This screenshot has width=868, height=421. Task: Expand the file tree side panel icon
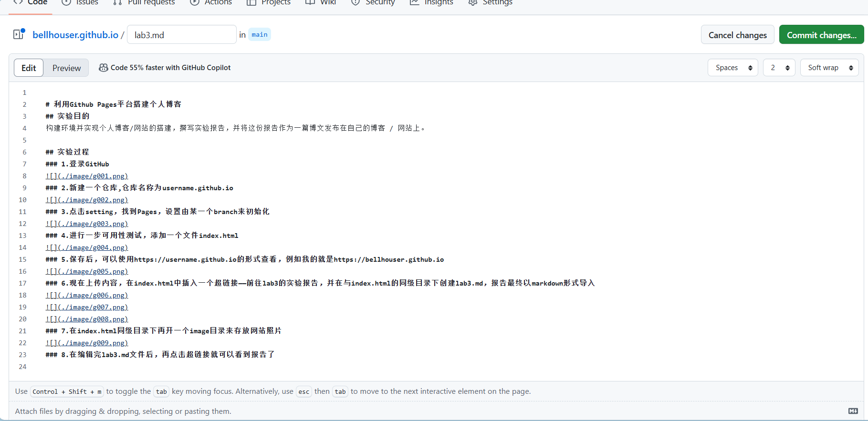pyautogui.click(x=19, y=34)
